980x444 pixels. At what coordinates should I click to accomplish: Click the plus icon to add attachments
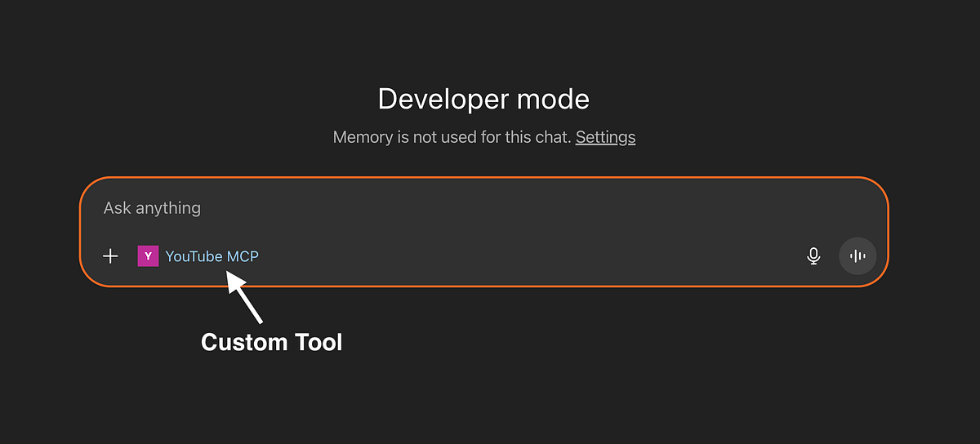[x=110, y=256]
